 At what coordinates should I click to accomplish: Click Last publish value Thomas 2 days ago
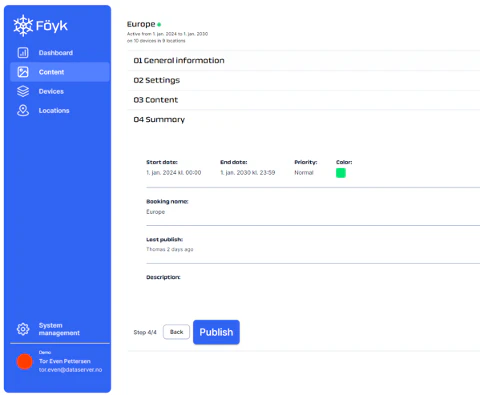point(170,249)
